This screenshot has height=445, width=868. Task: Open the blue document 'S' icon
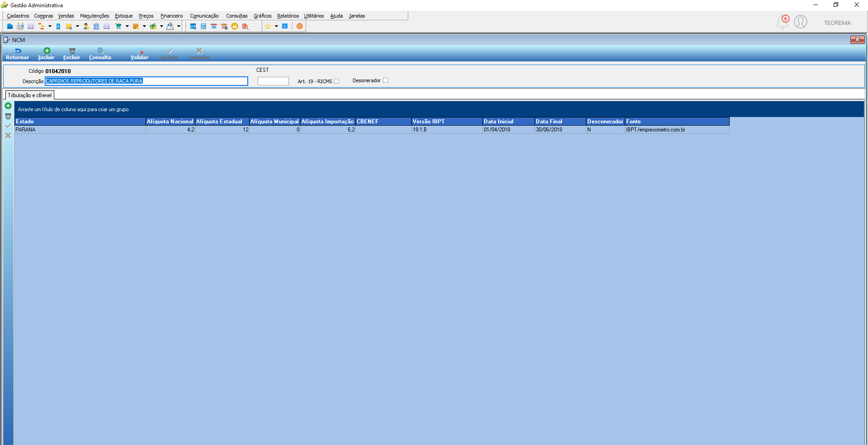click(x=58, y=26)
